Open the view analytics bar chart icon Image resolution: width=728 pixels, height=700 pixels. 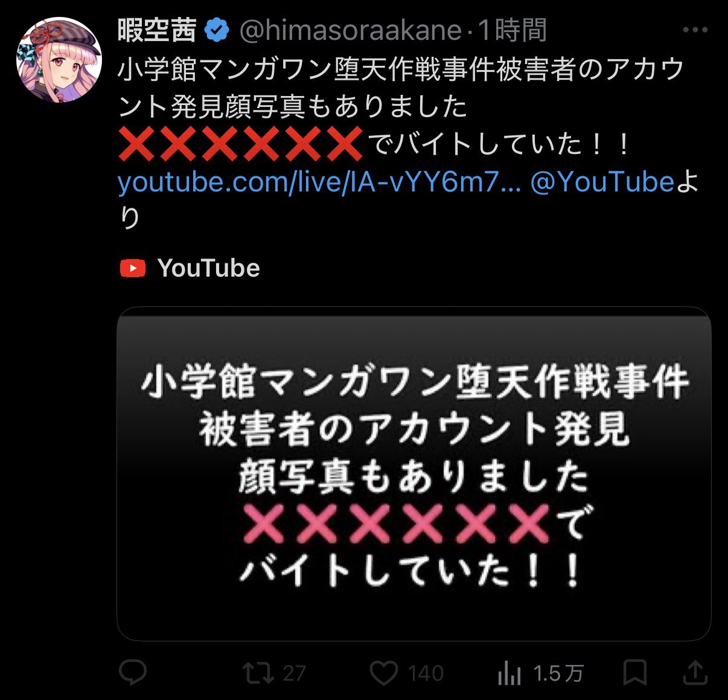(509, 673)
